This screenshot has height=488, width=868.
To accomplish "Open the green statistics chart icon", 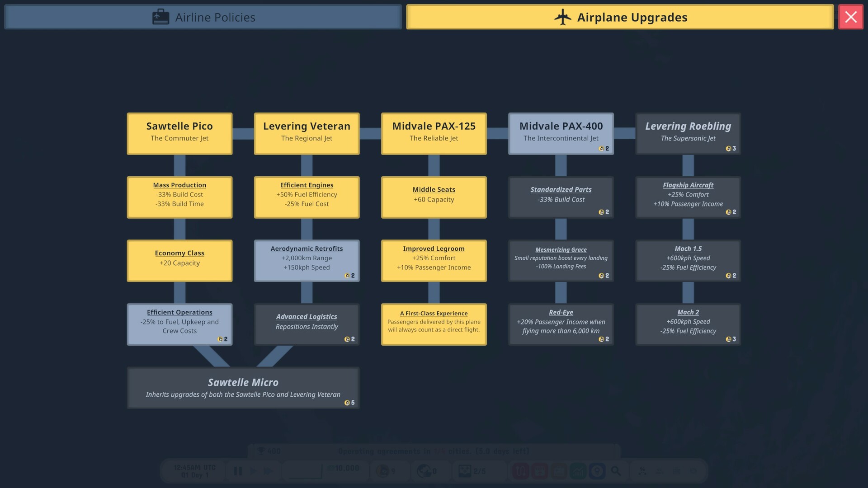I will (x=578, y=471).
